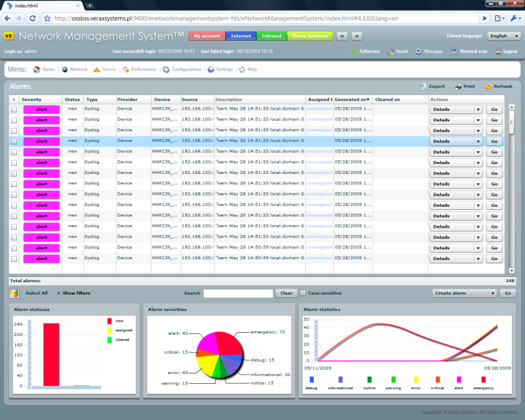Open the Settings icon in Menu

(x=211, y=70)
